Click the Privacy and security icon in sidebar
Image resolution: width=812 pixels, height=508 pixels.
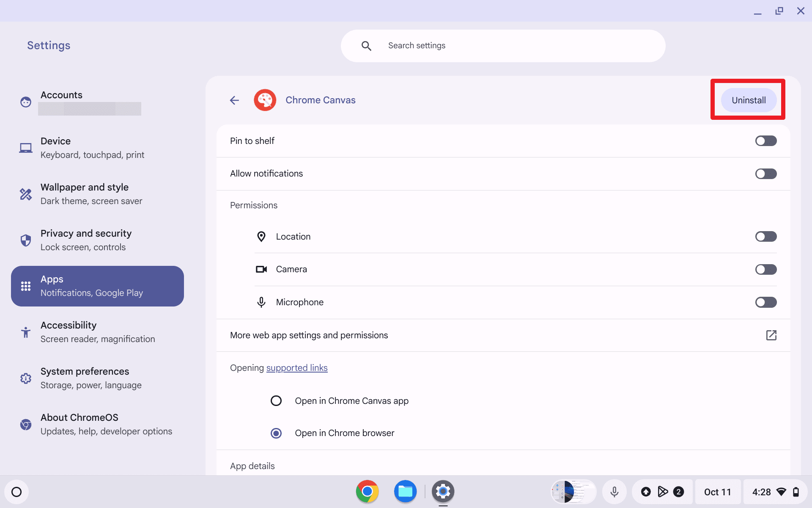click(x=26, y=240)
